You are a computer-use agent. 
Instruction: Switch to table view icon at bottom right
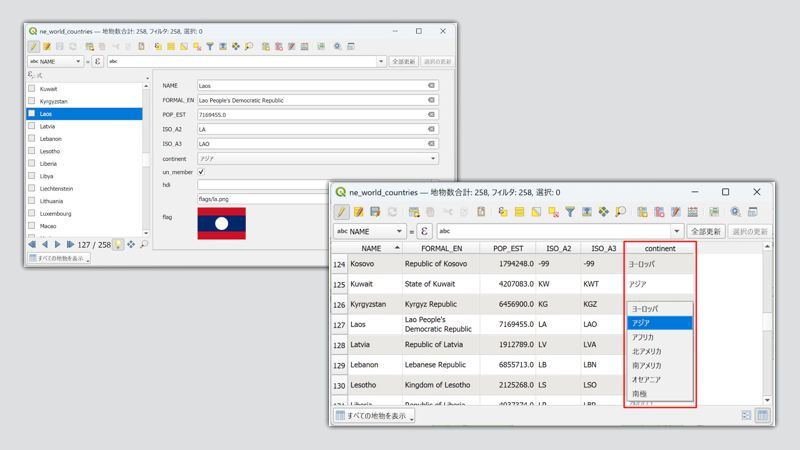(763, 415)
